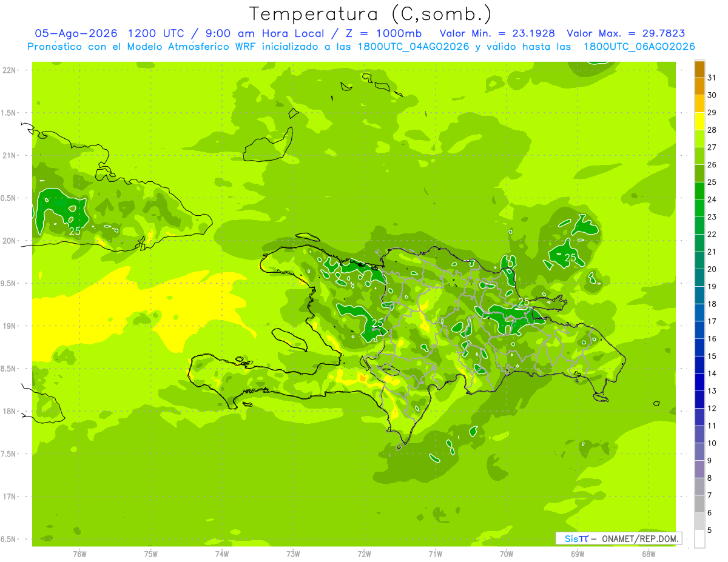The height and width of the screenshot is (562, 728).
Task: Click the '25' contour label over eastern Cuba
Action: click(x=75, y=231)
